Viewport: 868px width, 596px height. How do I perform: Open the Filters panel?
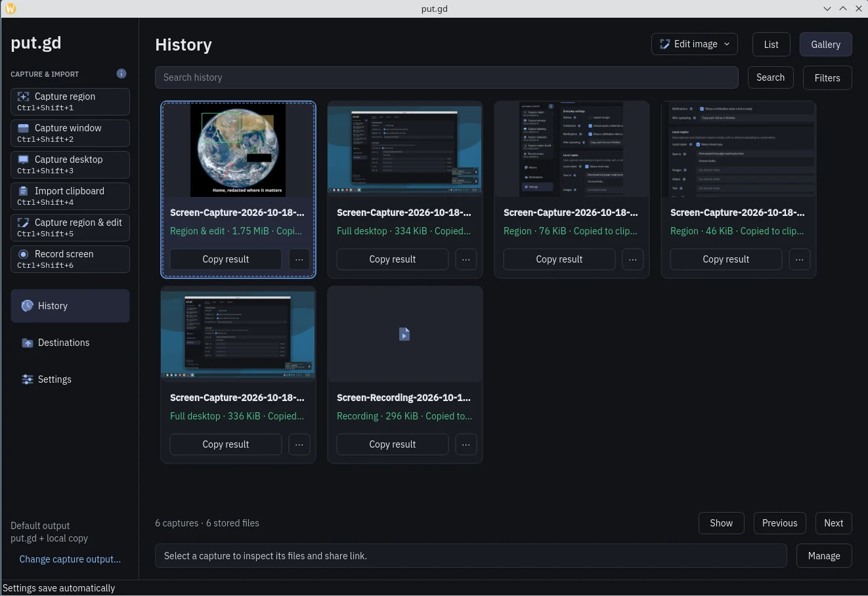tap(827, 77)
